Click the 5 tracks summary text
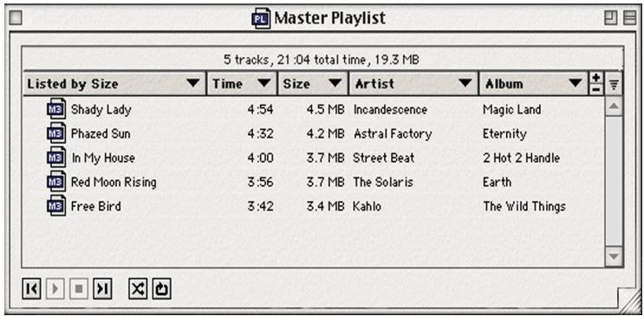 (322, 60)
